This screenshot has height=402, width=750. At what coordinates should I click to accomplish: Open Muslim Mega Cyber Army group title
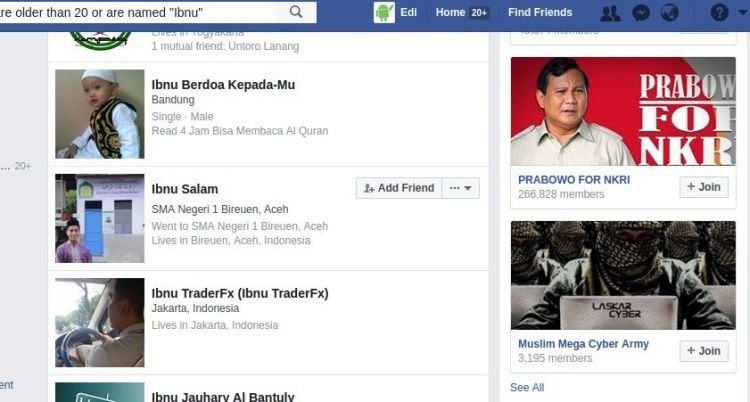click(584, 344)
